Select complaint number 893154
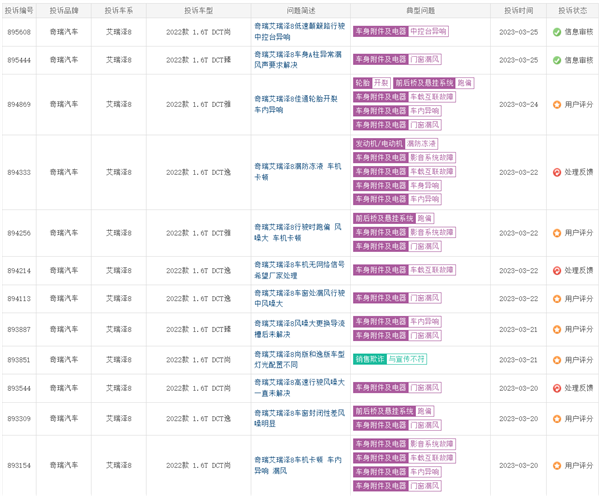 click(x=19, y=466)
